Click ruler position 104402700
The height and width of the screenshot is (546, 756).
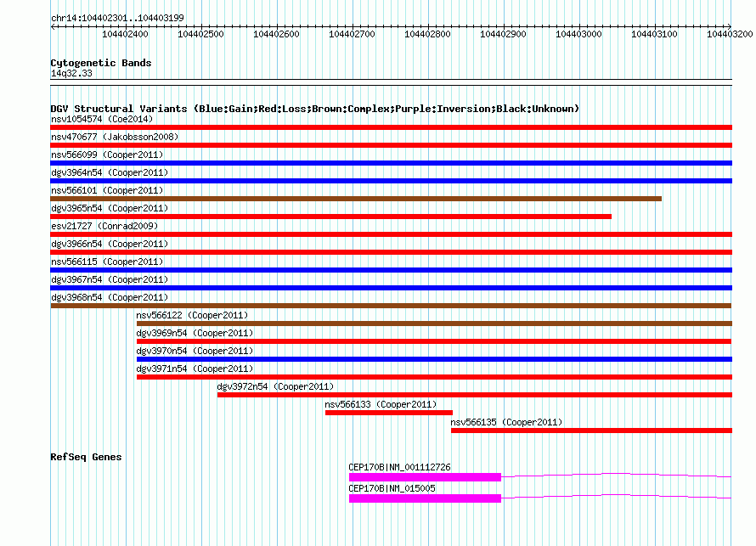click(x=352, y=34)
